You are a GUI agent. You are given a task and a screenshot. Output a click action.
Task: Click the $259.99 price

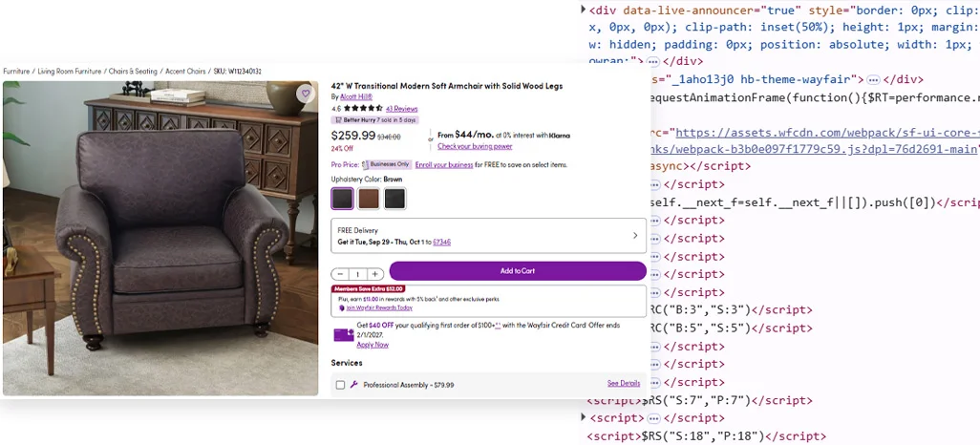(x=353, y=136)
